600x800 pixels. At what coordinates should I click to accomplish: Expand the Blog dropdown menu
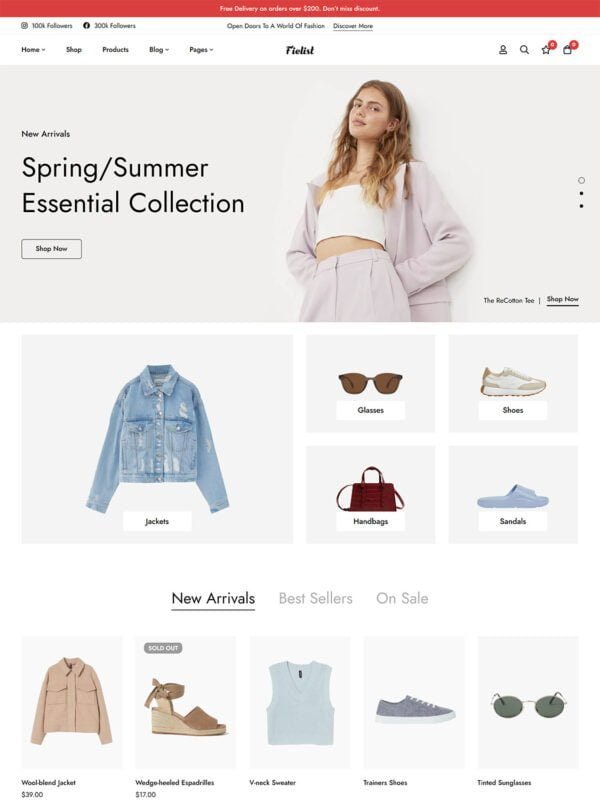point(159,49)
